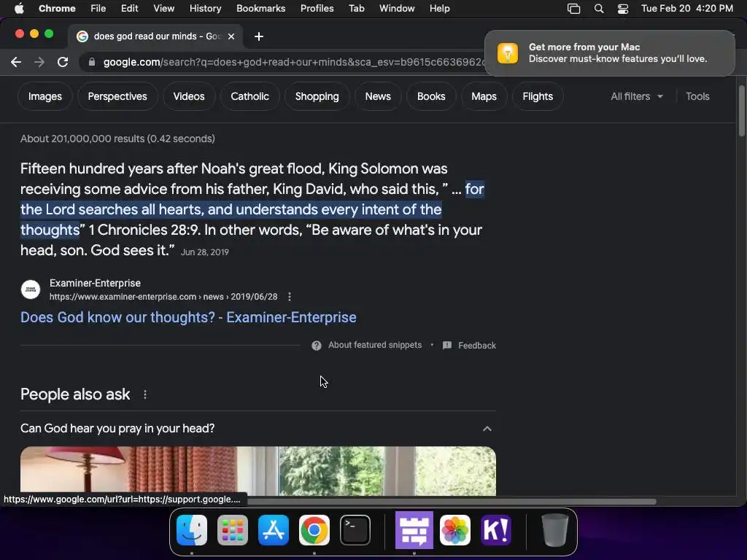Open the Kahoot app in the Dock
This screenshot has height=560, width=747.
pyautogui.click(x=496, y=530)
